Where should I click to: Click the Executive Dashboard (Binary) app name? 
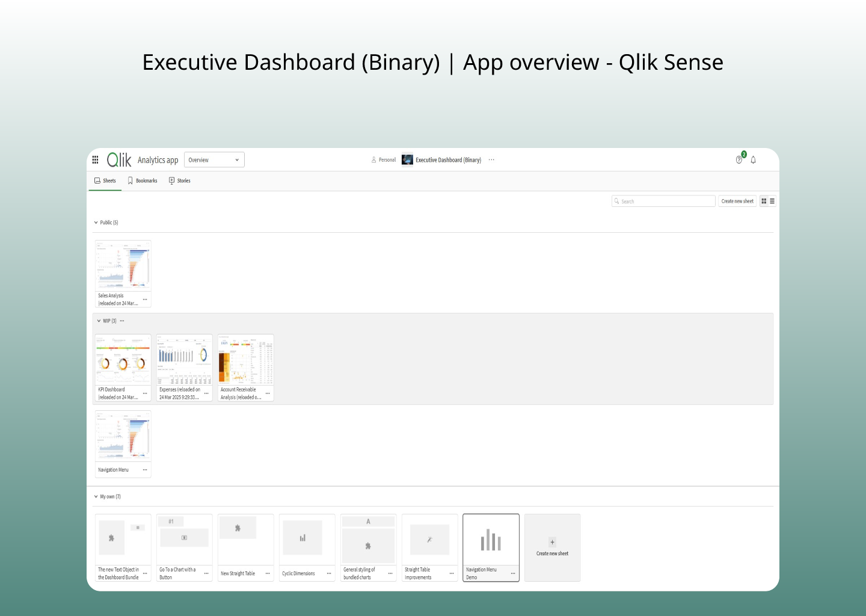[x=448, y=160]
